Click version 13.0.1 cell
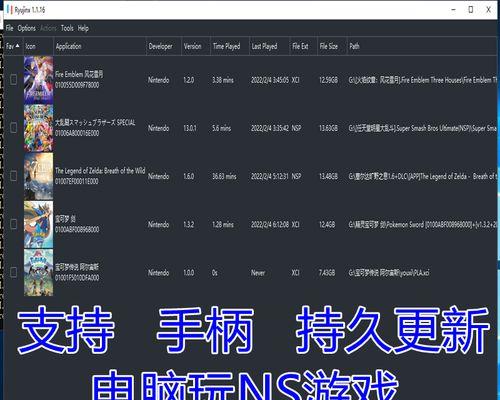This screenshot has width=500, height=400. click(x=190, y=128)
